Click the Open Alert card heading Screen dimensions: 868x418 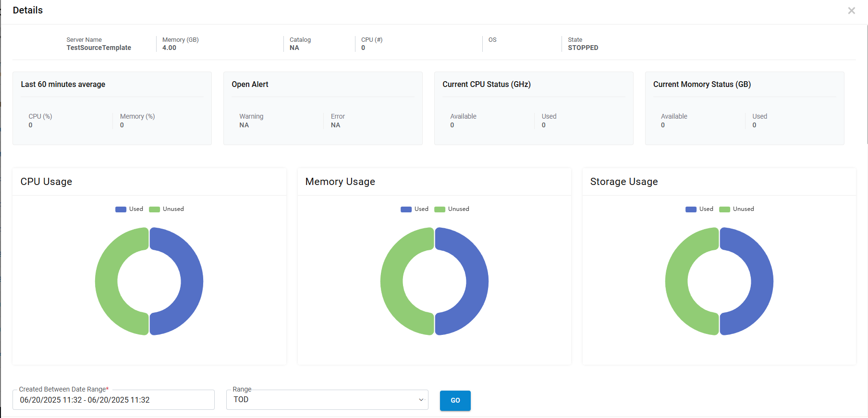coord(250,85)
